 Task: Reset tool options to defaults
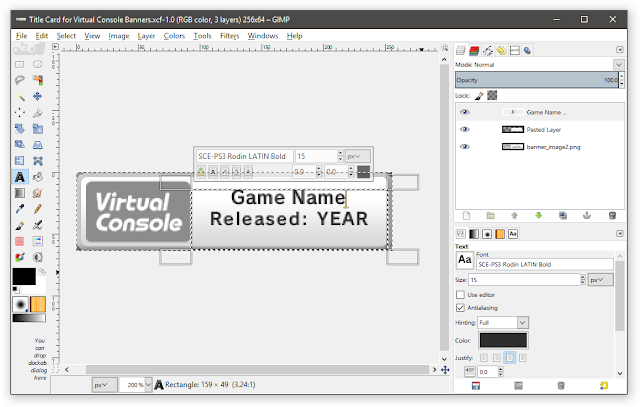click(604, 385)
